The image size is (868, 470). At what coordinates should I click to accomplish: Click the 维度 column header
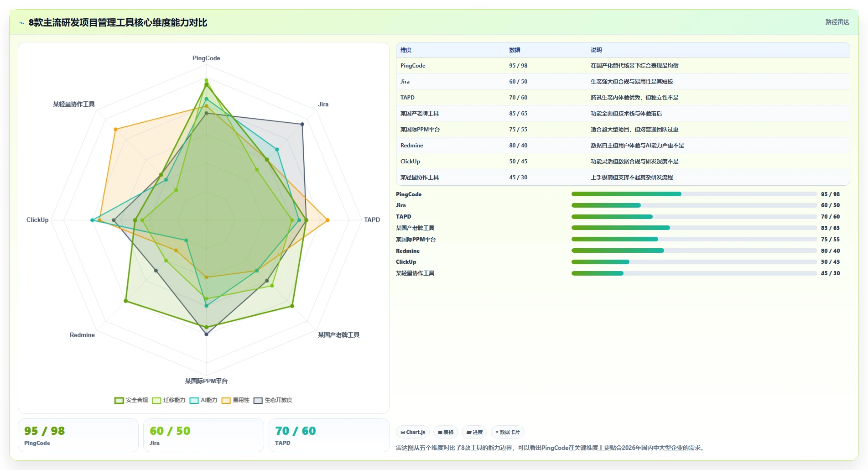pyautogui.click(x=406, y=50)
